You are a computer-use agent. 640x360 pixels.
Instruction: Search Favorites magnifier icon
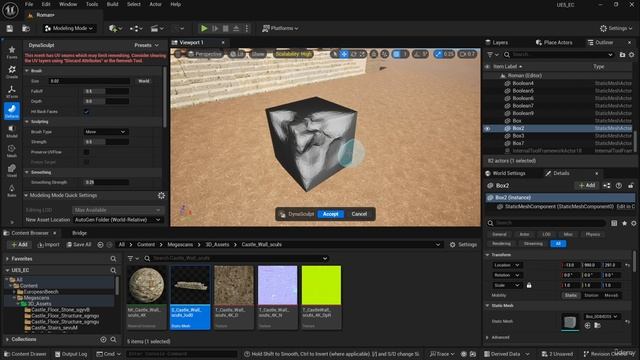tap(113, 259)
